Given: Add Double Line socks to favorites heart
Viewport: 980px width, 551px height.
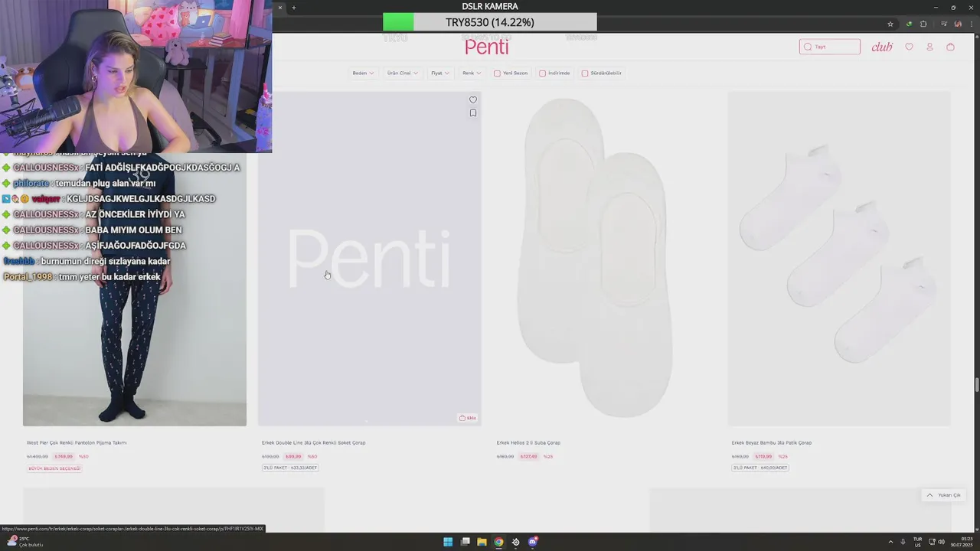Looking at the screenshot, I should coord(472,99).
